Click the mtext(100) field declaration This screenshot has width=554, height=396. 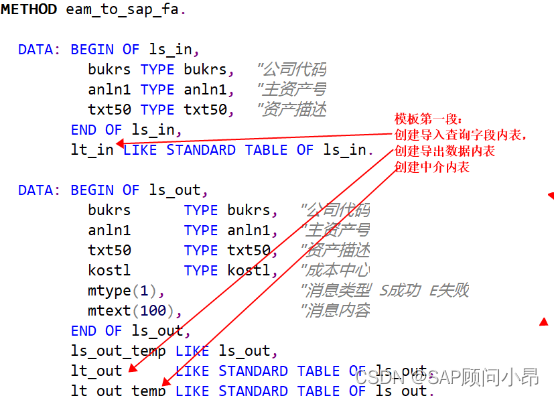click(131, 311)
